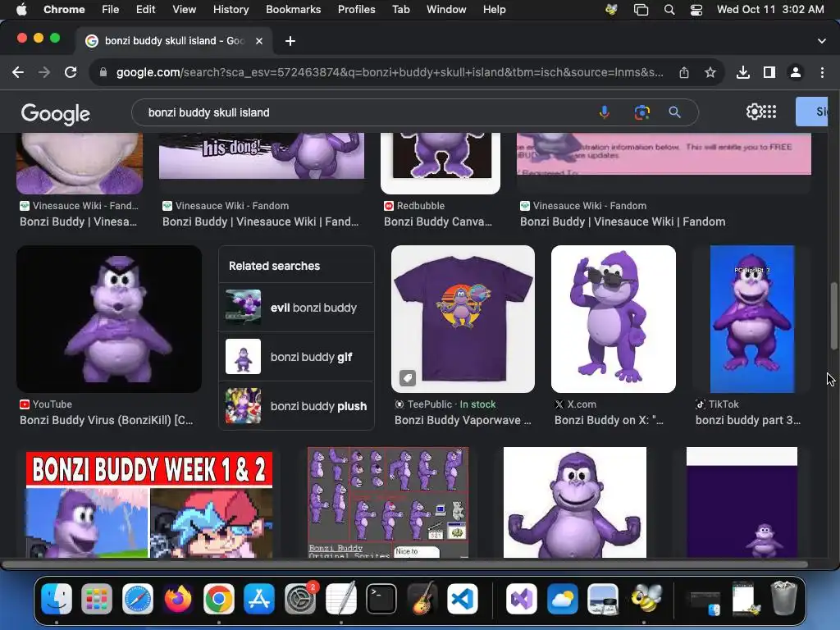Open Bonzi Buddy original sprites sheet thumbnail
The image size is (840, 630).
[388, 503]
